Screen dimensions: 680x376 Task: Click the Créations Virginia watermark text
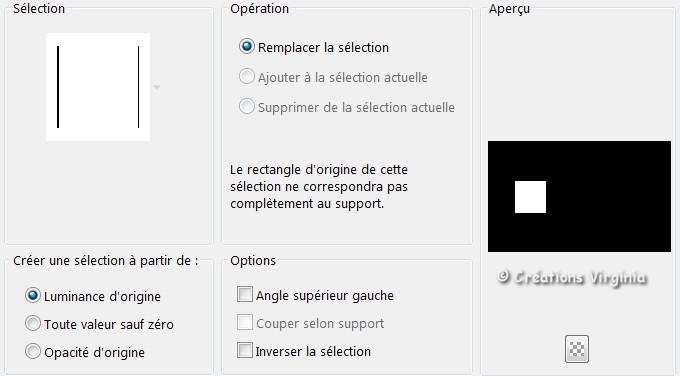572,278
